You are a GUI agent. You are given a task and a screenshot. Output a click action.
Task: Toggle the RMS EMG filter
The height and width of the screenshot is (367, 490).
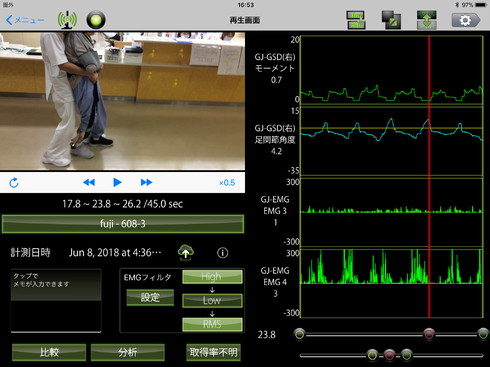212,324
